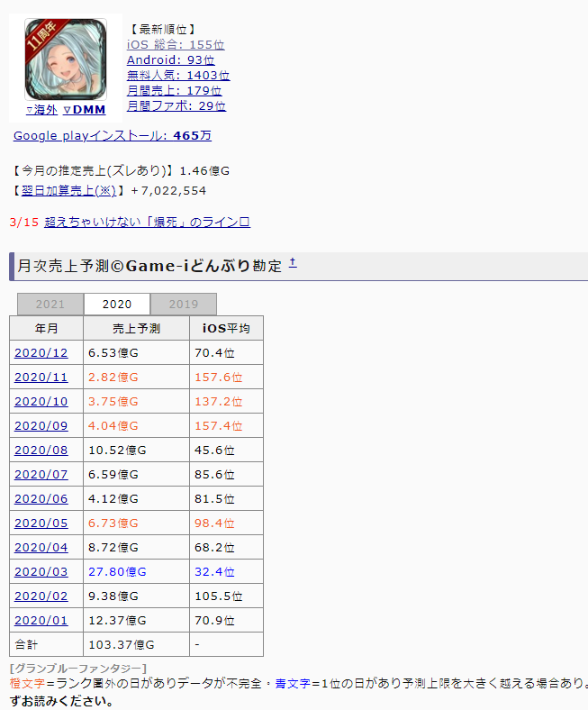Image resolution: width=588 pixels, height=710 pixels.
Task: Click the 年月 column header
Action: 46,328
